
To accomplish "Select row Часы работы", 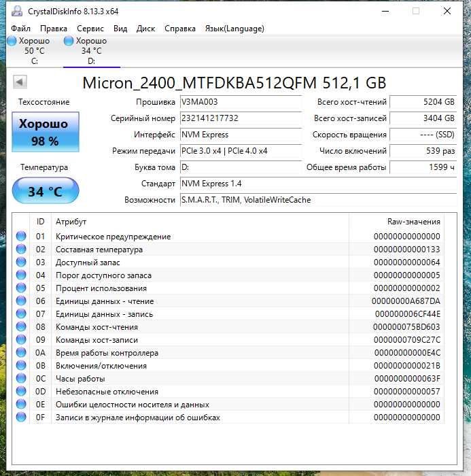I will [228, 379].
